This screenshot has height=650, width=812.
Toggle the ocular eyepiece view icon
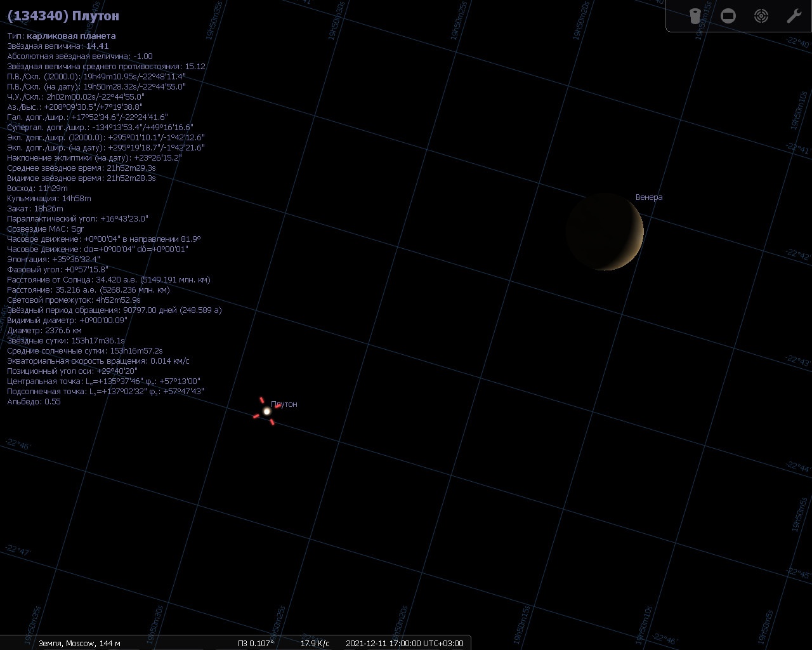pyautogui.click(x=695, y=16)
